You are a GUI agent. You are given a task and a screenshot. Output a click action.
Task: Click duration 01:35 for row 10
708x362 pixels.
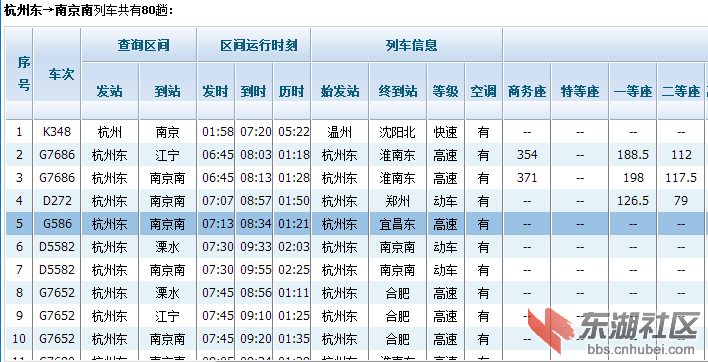pyautogui.click(x=293, y=339)
